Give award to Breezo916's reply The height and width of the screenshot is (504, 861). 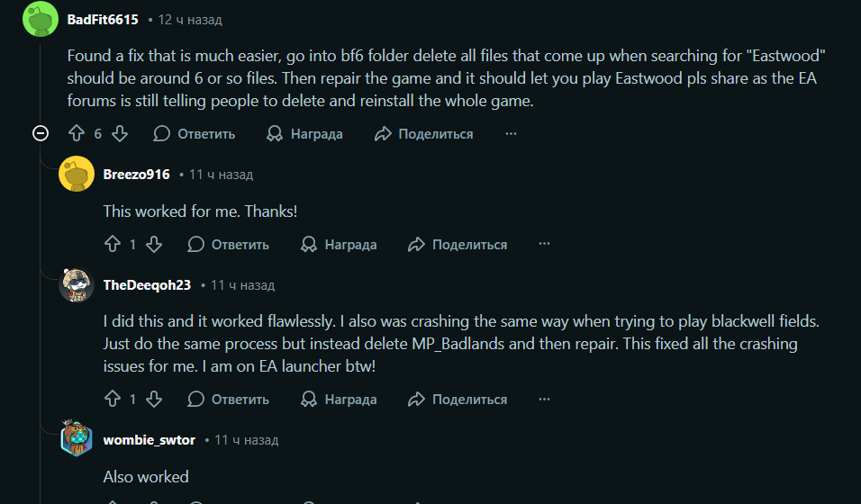tap(340, 244)
